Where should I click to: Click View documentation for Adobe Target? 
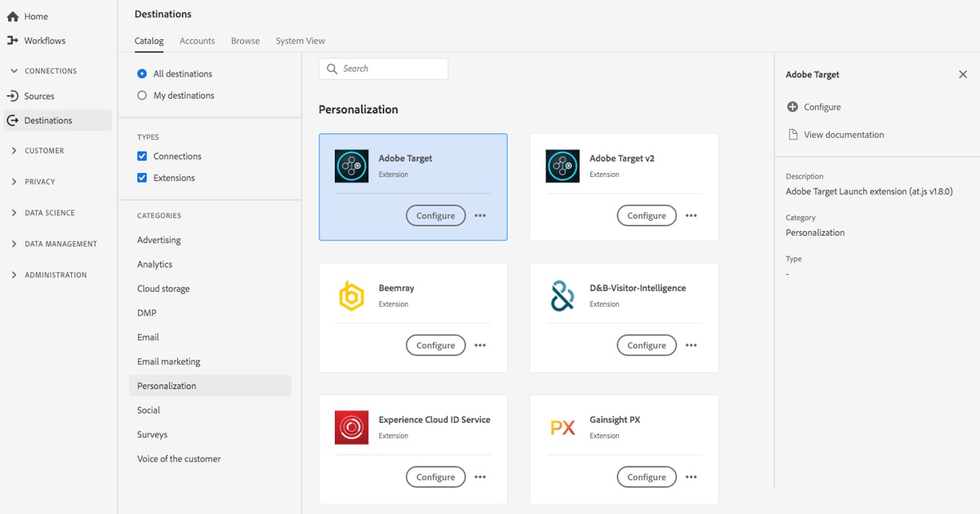pyautogui.click(x=843, y=134)
